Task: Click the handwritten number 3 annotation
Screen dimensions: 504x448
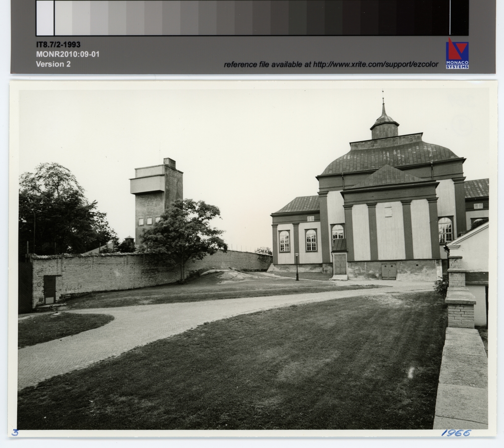Action: (15, 432)
